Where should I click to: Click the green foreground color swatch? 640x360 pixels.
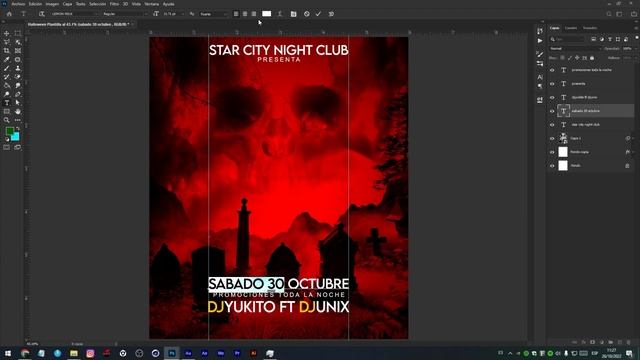(9, 131)
